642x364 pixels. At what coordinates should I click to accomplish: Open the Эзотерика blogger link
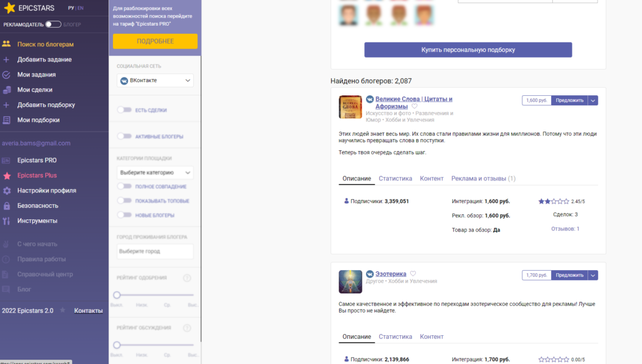click(391, 274)
